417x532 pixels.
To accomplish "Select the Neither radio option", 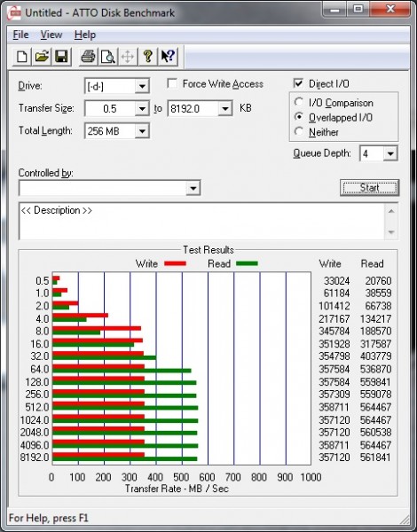I will (x=299, y=131).
